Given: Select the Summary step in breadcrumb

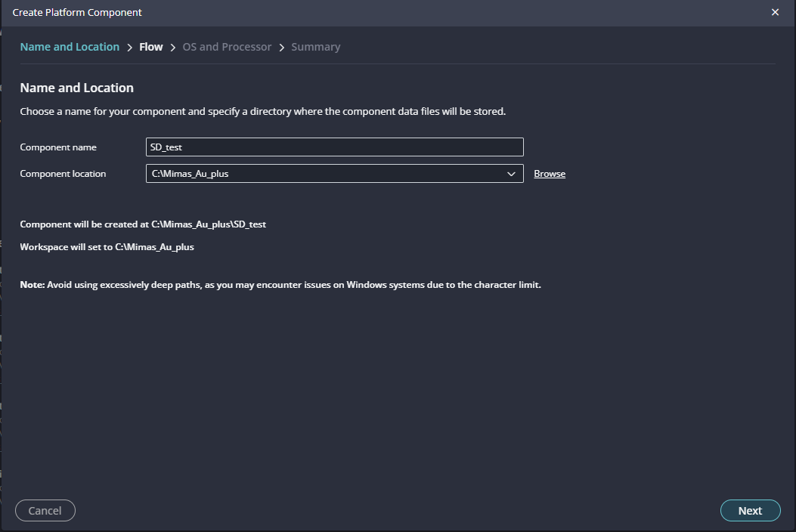Looking at the screenshot, I should 315,47.
